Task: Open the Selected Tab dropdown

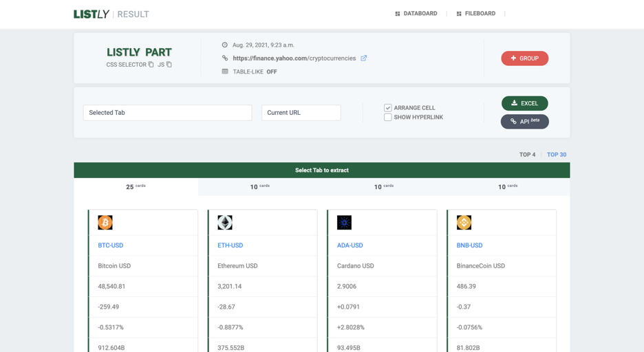Action: coord(167,113)
